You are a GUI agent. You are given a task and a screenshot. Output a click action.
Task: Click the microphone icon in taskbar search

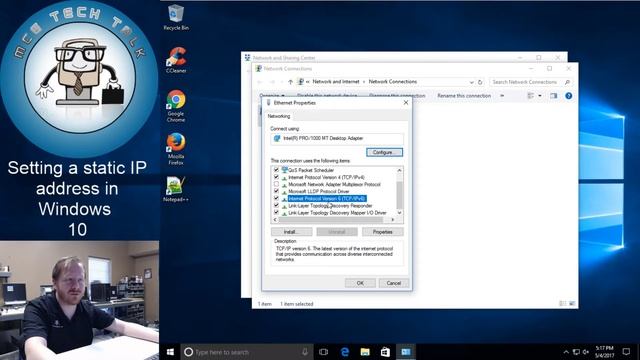click(x=305, y=352)
